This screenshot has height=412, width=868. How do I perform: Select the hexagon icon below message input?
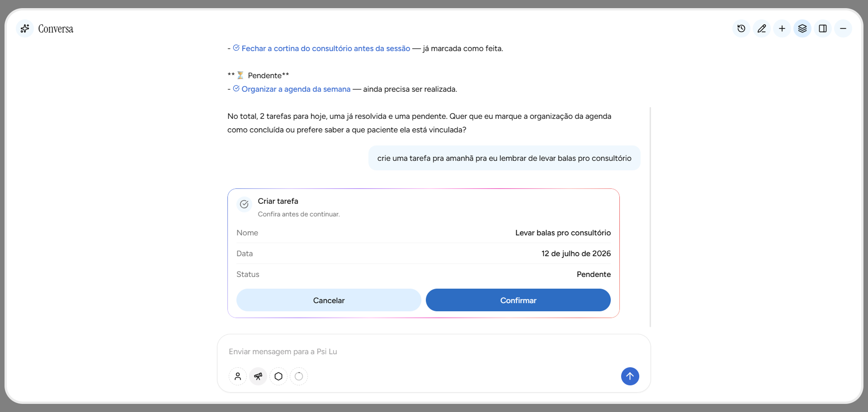coord(278,376)
